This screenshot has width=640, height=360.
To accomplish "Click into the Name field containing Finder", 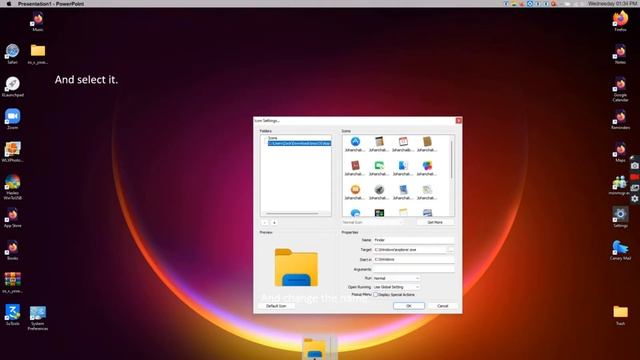I will point(413,240).
